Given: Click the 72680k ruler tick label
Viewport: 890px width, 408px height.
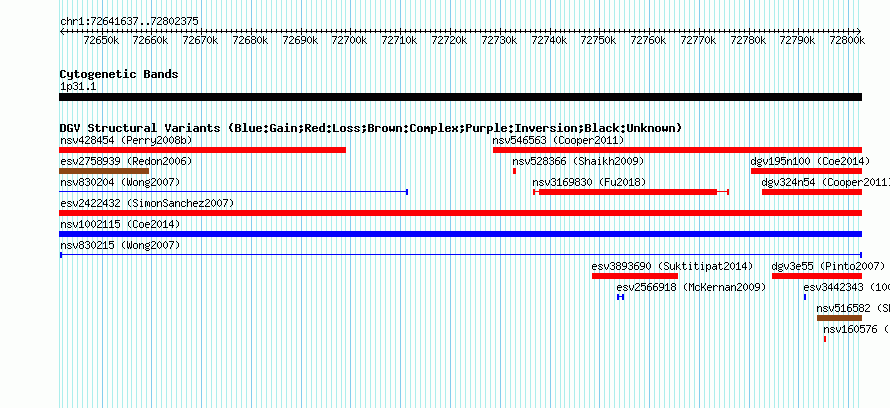Looking at the screenshot, I should click(x=250, y=41).
